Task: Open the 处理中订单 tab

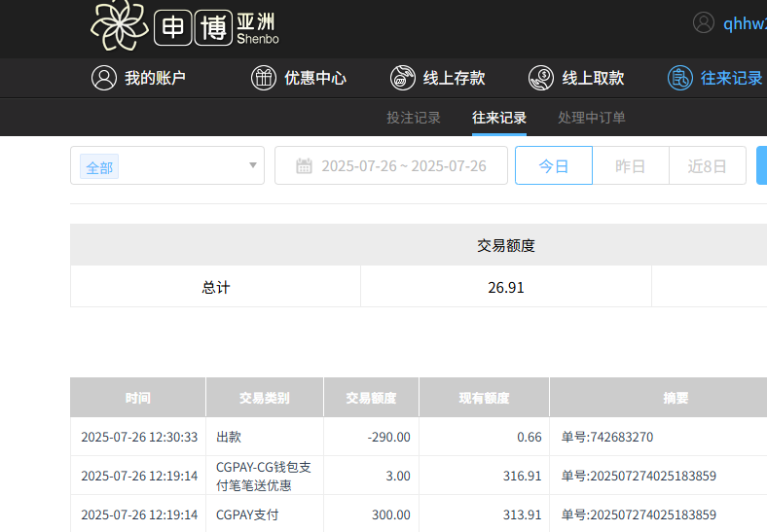Action: click(x=592, y=118)
